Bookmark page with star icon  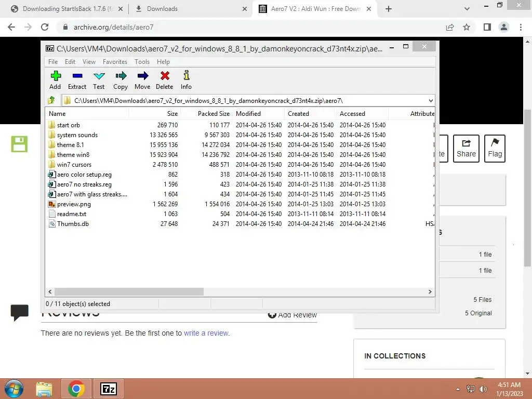click(x=467, y=27)
